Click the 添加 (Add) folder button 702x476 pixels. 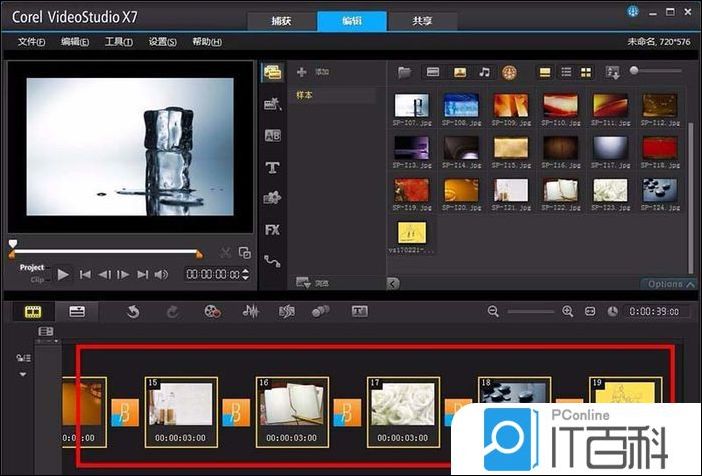312,72
